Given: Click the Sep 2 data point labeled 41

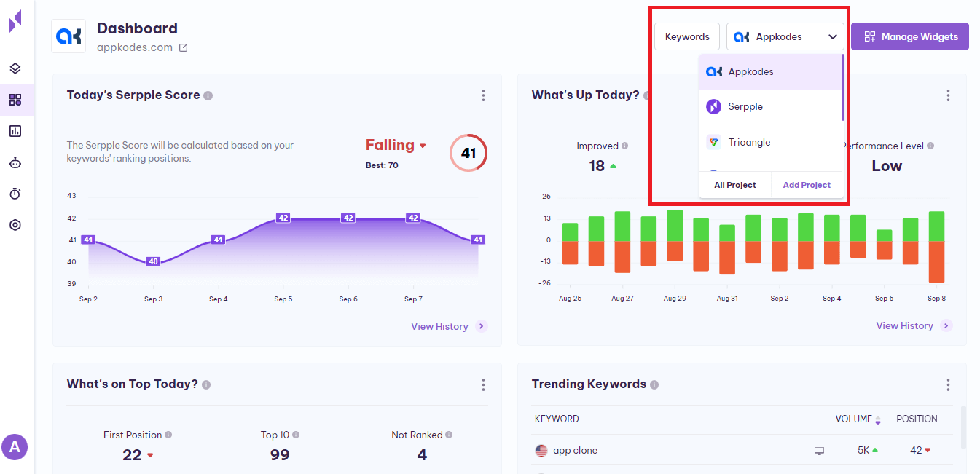Looking at the screenshot, I should pyautogui.click(x=88, y=240).
